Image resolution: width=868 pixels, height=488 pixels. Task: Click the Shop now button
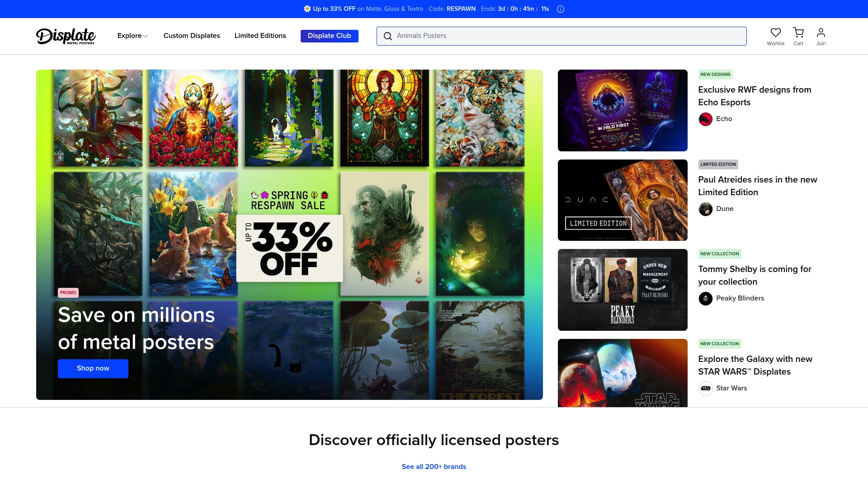(x=93, y=369)
